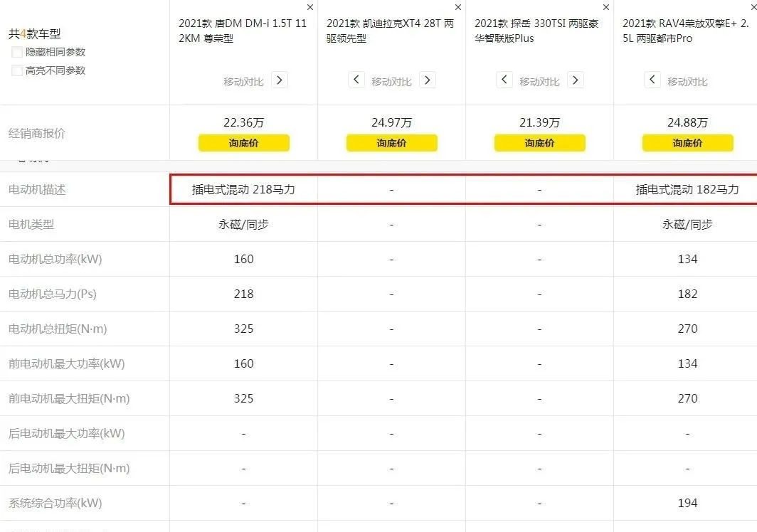Click 160 in 前电动机最大功率 row

point(244,363)
